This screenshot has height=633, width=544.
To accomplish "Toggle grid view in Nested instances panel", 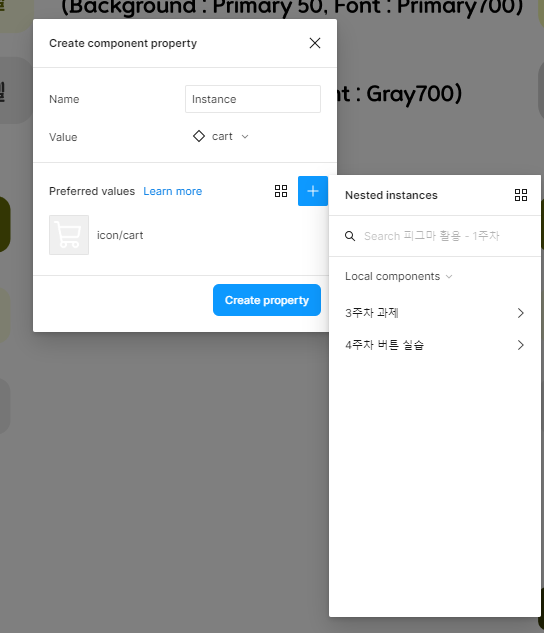I will (521, 195).
